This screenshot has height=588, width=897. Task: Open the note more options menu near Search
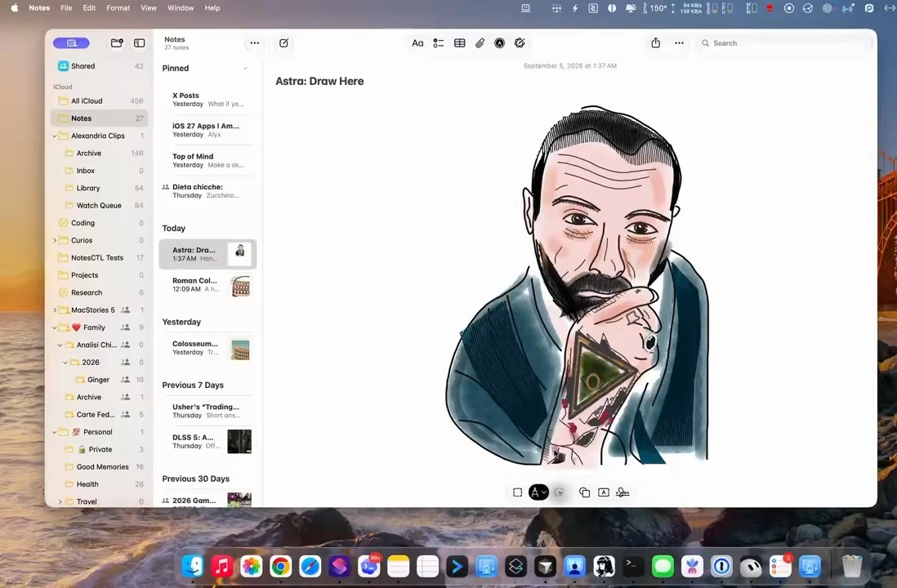pos(679,43)
